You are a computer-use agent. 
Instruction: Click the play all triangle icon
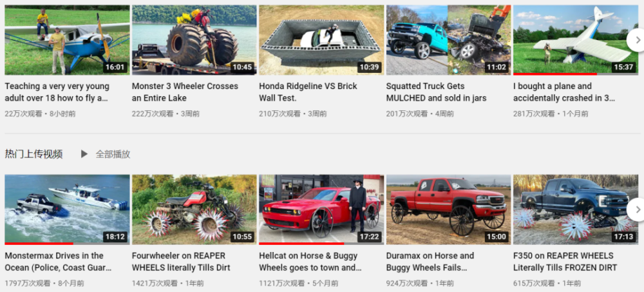click(x=84, y=154)
